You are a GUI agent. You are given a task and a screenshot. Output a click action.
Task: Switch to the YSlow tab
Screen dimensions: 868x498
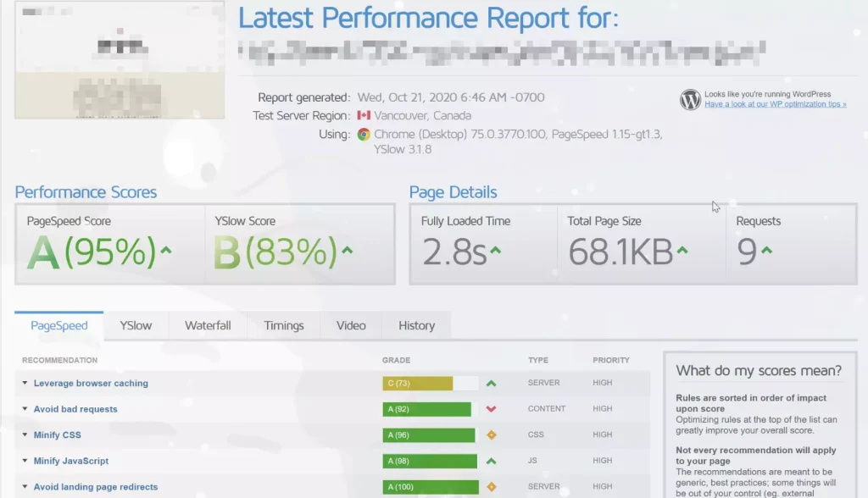(136, 325)
